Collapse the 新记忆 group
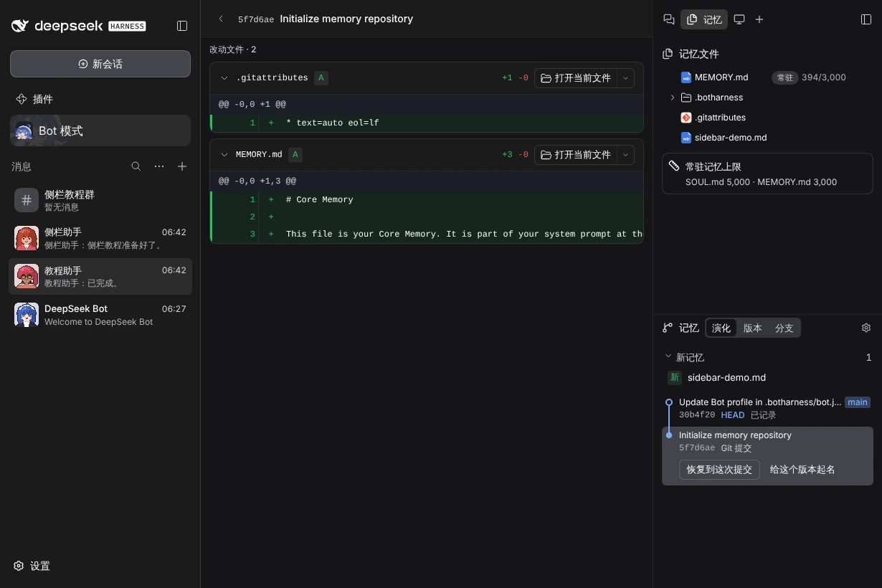Screen dimensions: 882x588 pos(668,357)
